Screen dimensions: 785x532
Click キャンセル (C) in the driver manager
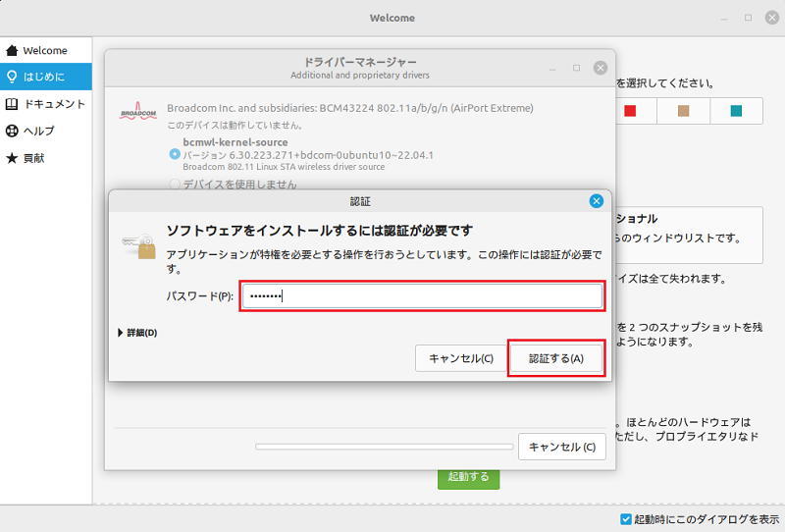click(x=561, y=447)
